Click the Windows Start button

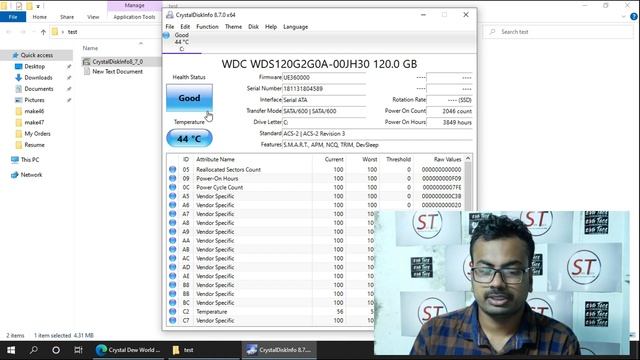click(x=11, y=350)
